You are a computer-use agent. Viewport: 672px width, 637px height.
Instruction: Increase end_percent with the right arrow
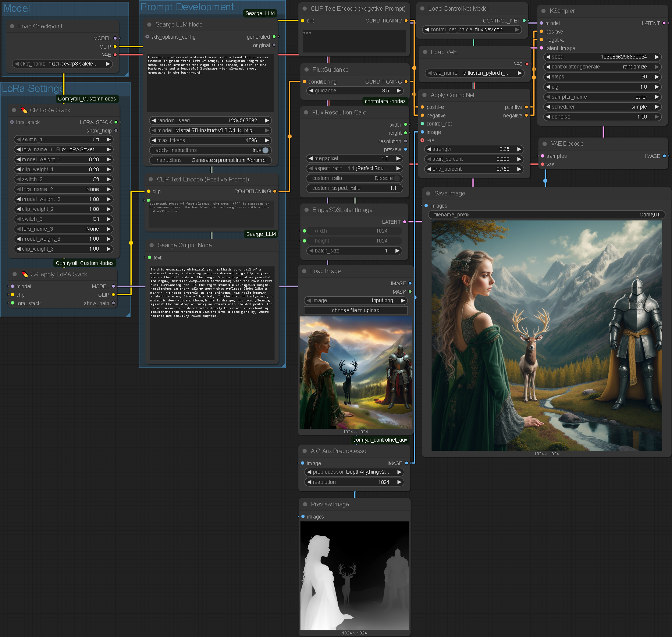519,169
